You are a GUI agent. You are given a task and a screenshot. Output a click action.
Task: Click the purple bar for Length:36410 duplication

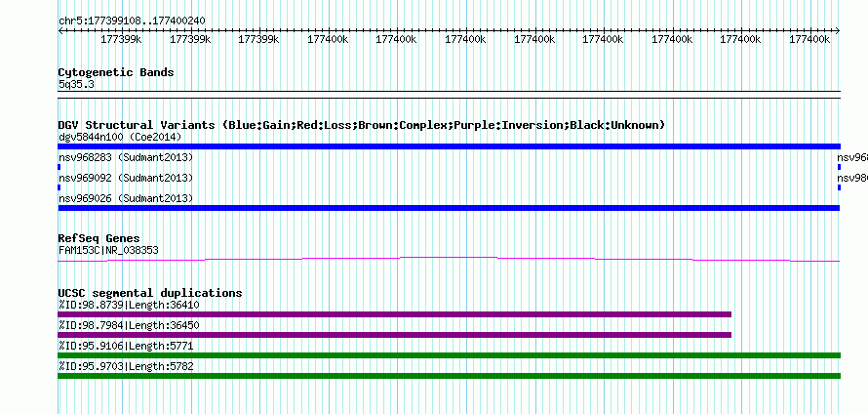click(x=395, y=314)
